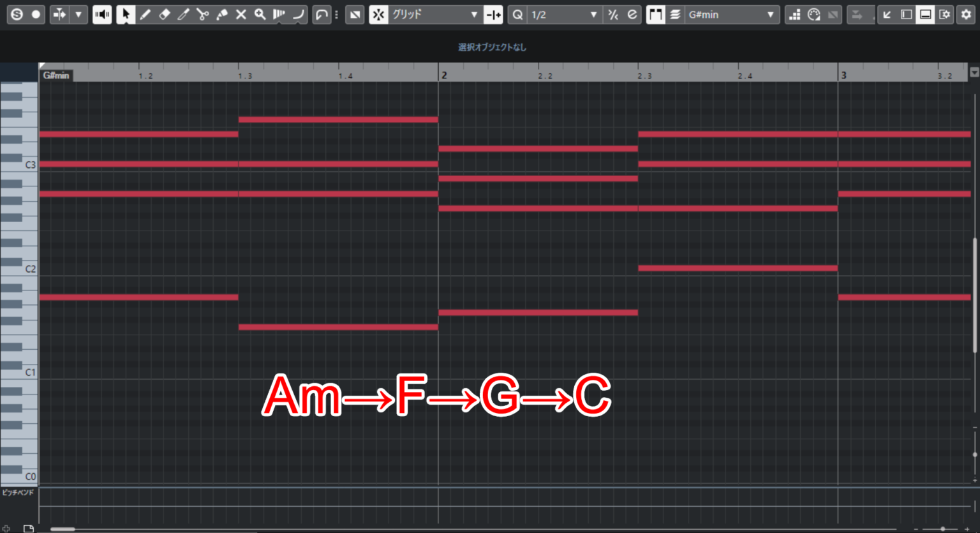Viewport: 980px width, 533px height.
Task: Click the Snap to Zero Crossing icon
Action: [493, 14]
